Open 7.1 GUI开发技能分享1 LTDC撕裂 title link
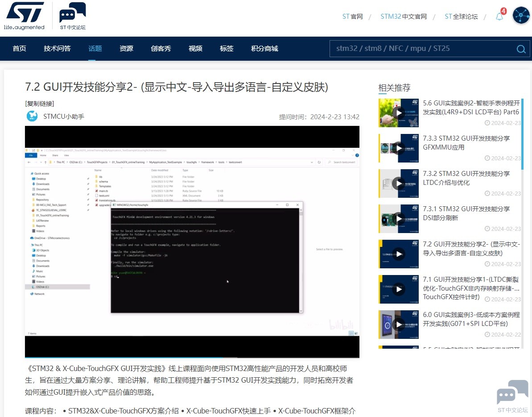Image resolution: width=532 pixels, height=417 pixels. click(x=471, y=288)
